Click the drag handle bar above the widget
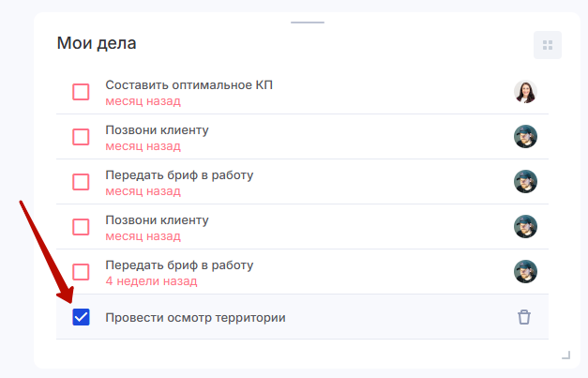Screen dimensions: 588x378 [x=308, y=22]
